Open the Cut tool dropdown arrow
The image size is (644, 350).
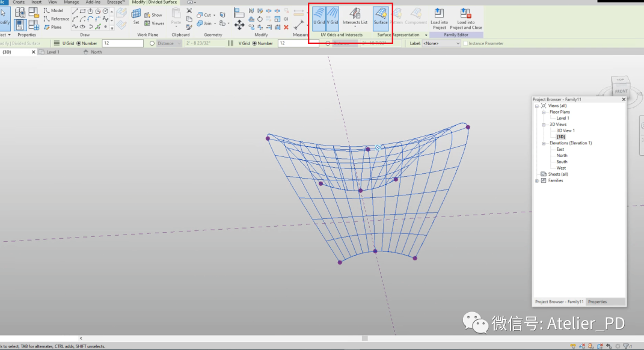click(x=215, y=15)
